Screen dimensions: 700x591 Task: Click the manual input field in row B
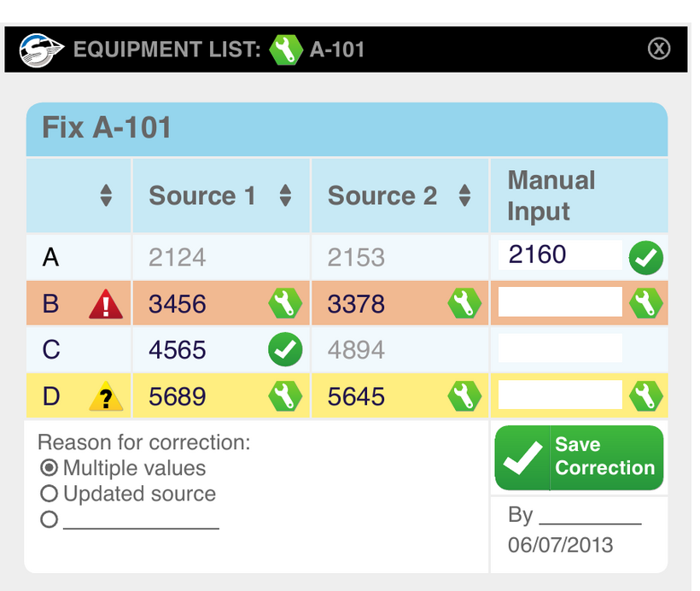560,302
